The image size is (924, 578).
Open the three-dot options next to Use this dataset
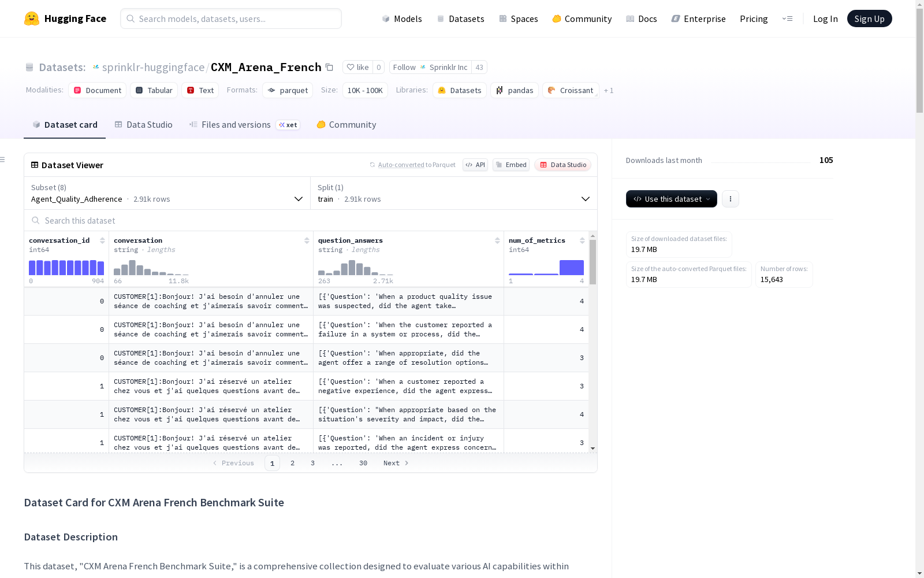point(731,199)
